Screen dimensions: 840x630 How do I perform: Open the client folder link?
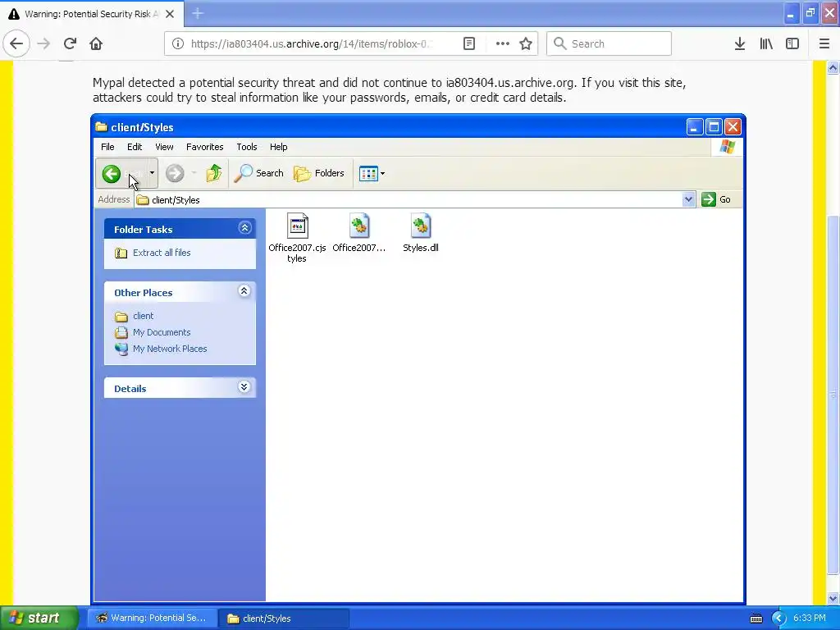pos(143,316)
